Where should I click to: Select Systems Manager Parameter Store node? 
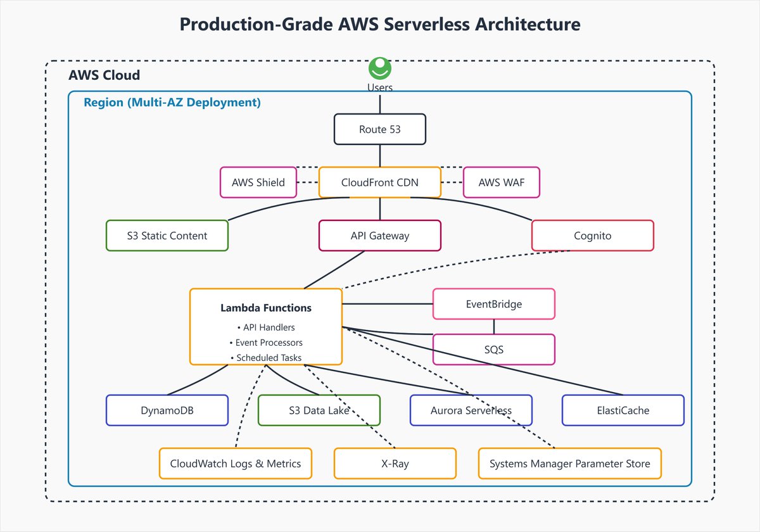(570, 464)
